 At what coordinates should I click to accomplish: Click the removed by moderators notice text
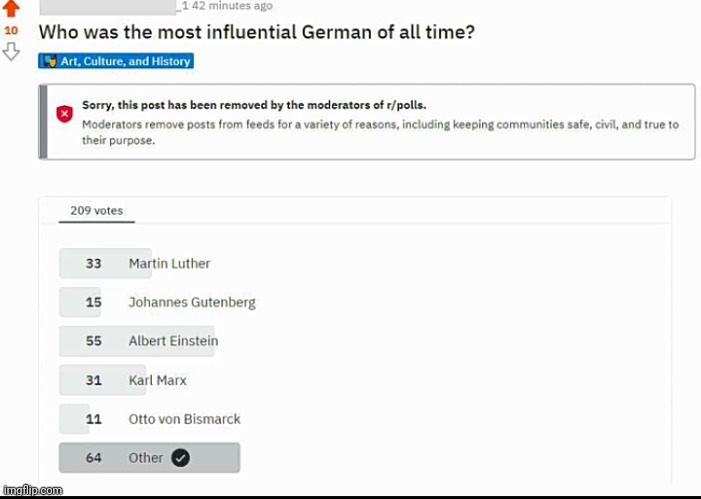(254, 104)
